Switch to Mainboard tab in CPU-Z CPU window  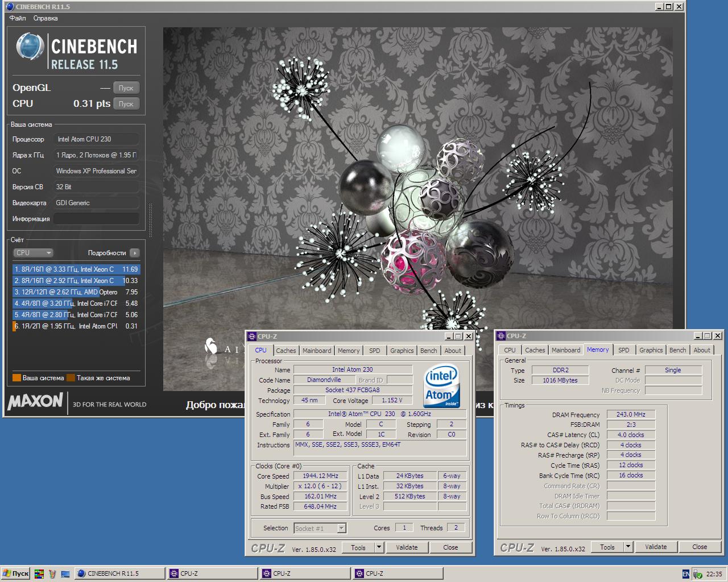(x=317, y=351)
